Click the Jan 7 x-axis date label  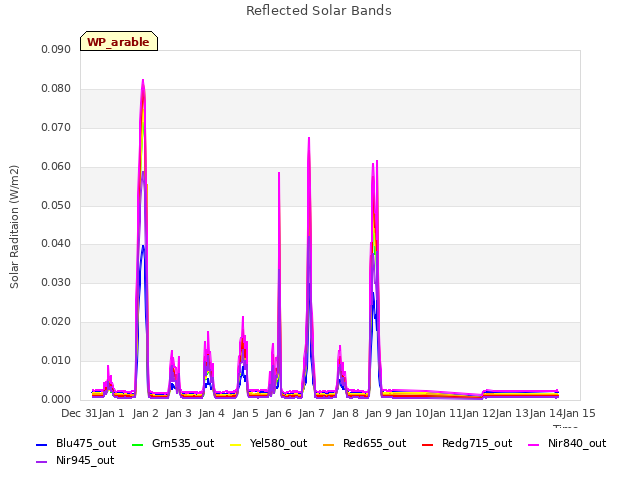click(311, 413)
